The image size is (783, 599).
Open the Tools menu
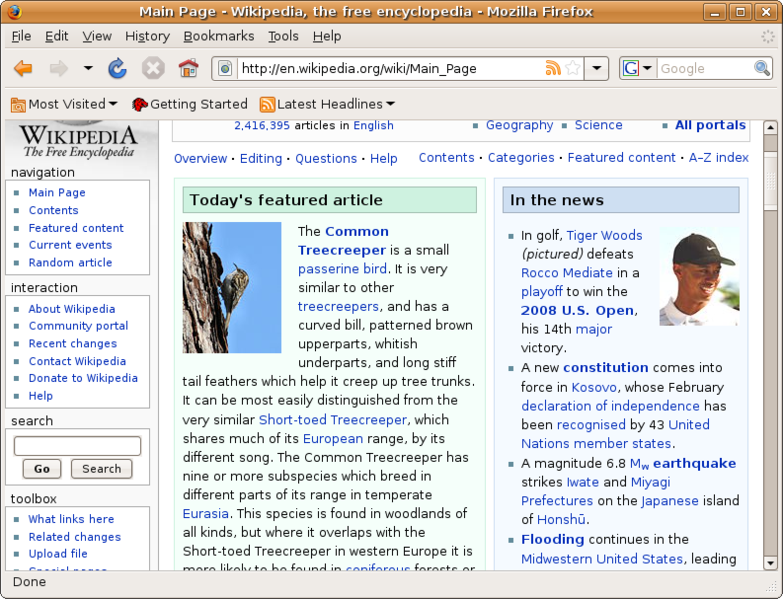[x=283, y=36]
